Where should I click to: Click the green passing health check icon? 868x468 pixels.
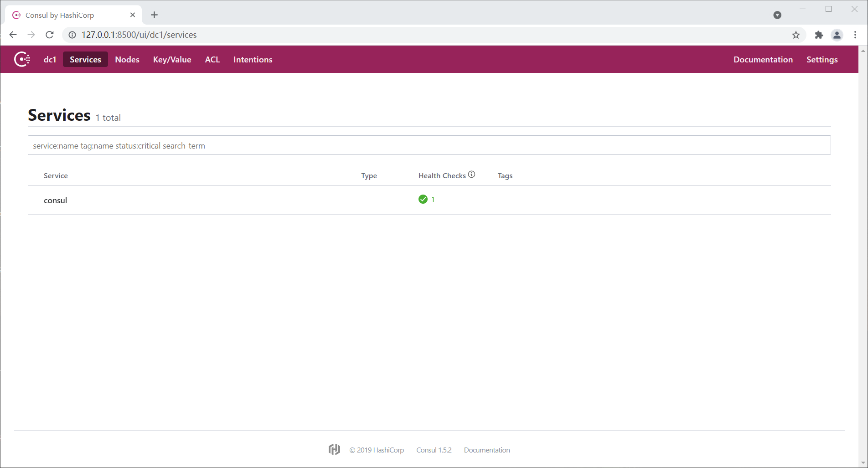pos(423,199)
